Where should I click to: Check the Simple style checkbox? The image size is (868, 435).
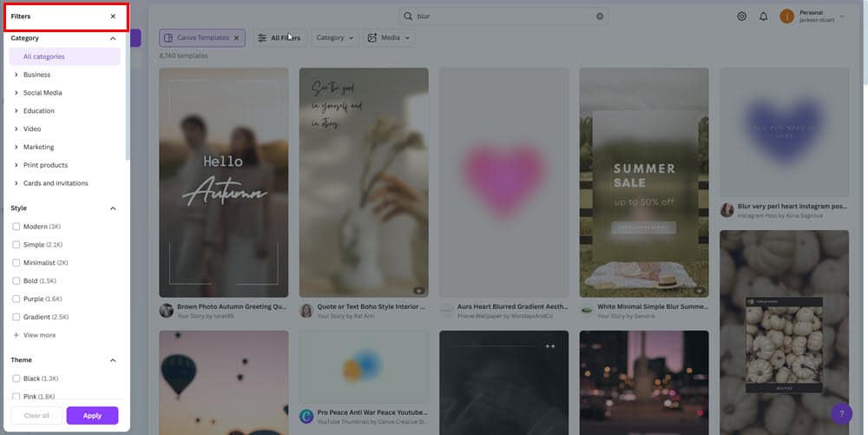point(16,245)
